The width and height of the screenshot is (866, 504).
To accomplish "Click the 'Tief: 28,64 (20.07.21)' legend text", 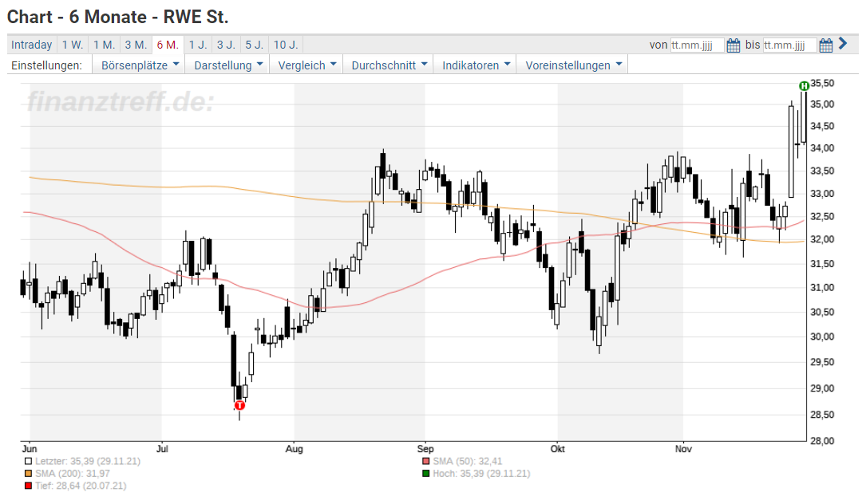I will tap(81, 486).
